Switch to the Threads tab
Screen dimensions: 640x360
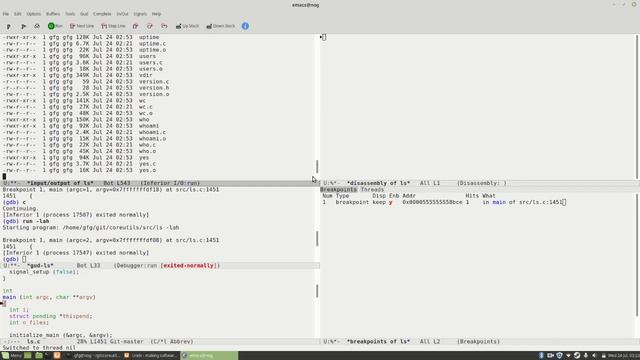click(x=372, y=190)
